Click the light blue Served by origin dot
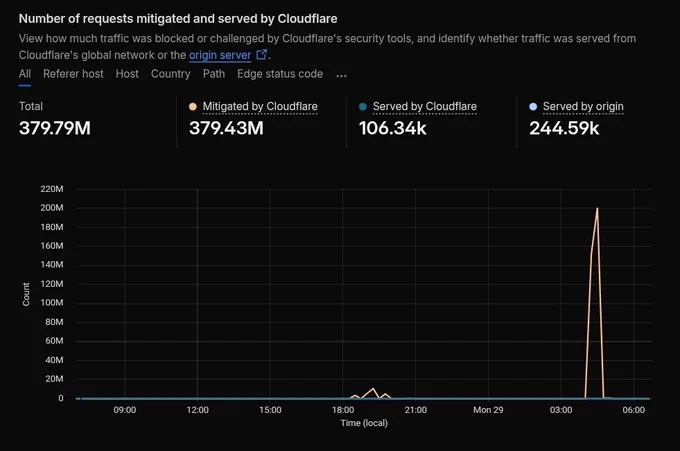The image size is (680, 451). tap(533, 107)
